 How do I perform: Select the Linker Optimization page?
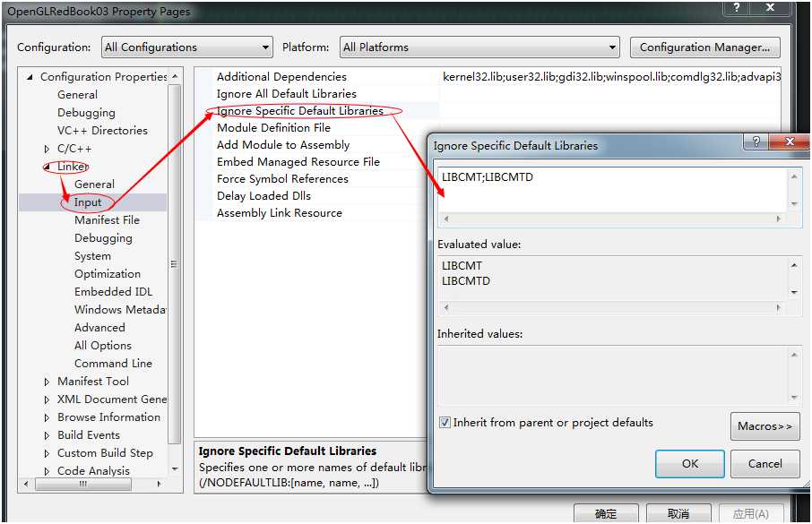point(108,274)
